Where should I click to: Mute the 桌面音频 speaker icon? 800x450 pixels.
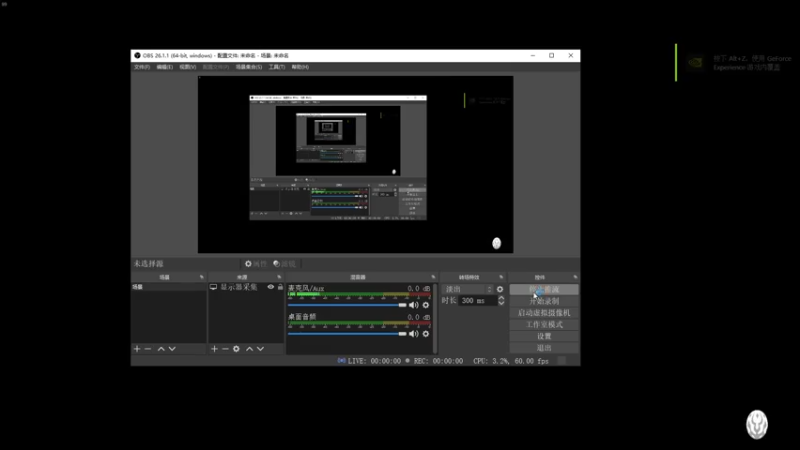click(414, 334)
